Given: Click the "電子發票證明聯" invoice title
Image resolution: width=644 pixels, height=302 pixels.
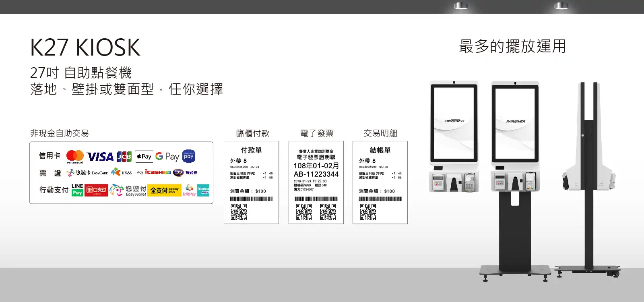Looking at the screenshot, I should pyautogui.click(x=316, y=157).
